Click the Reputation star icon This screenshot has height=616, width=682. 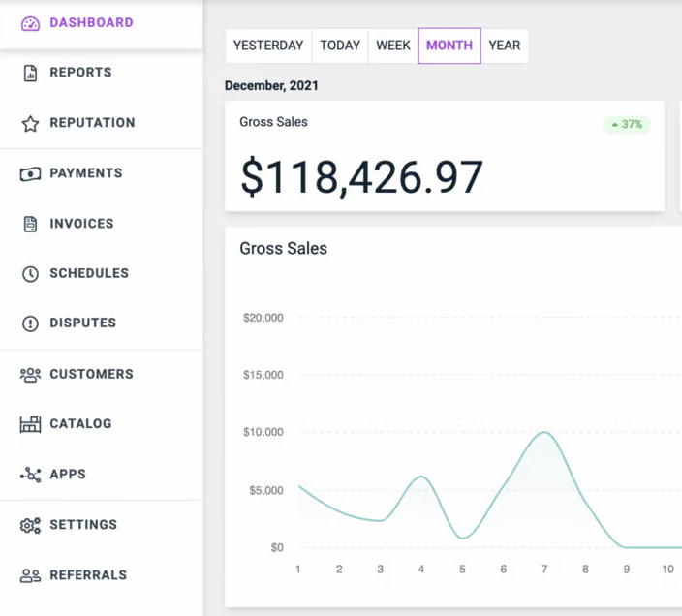coord(30,123)
